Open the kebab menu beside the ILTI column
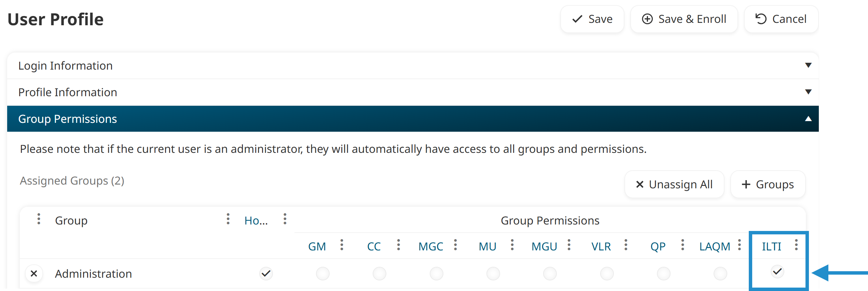 click(x=796, y=245)
